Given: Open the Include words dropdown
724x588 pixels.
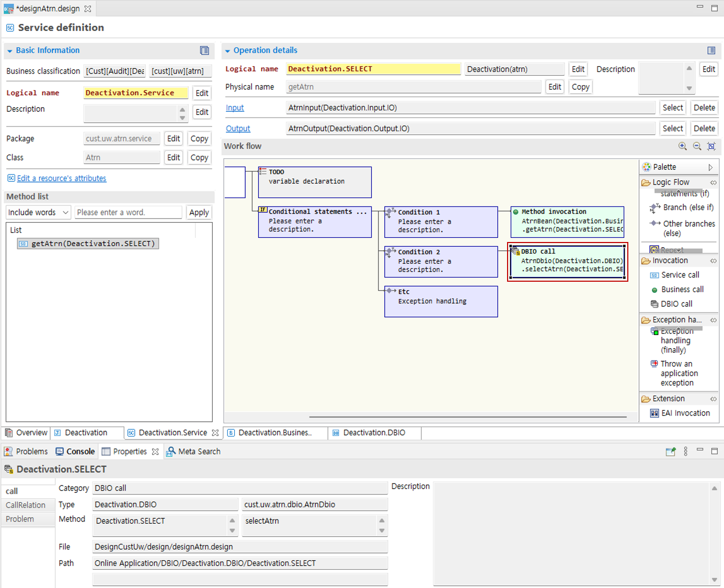Looking at the screenshot, I should (x=38, y=212).
